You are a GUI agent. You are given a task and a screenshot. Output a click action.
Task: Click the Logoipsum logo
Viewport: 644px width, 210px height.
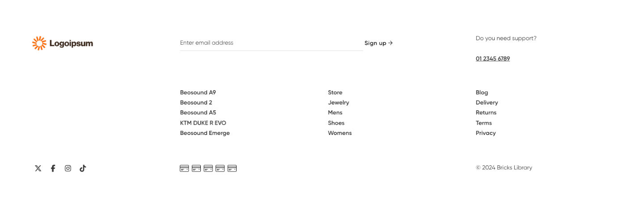click(63, 43)
